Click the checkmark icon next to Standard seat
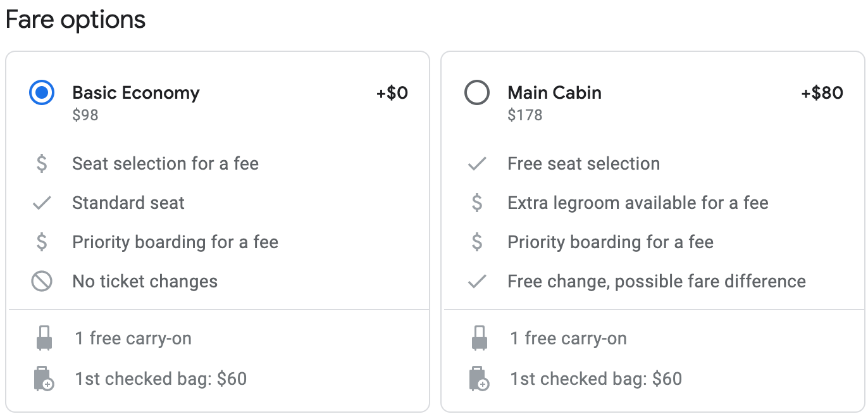The width and height of the screenshot is (868, 414). point(42,203)
